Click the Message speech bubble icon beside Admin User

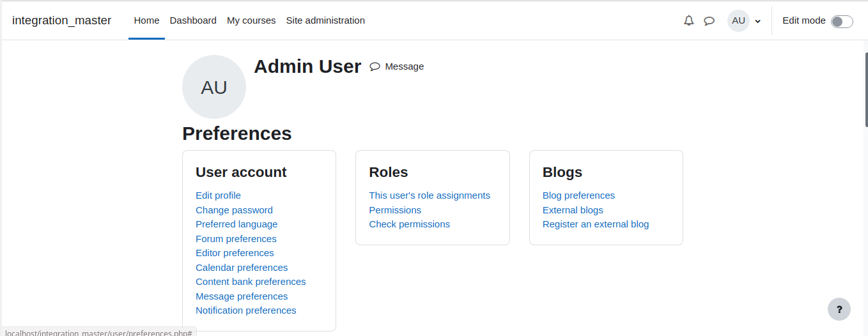[375, 66]
